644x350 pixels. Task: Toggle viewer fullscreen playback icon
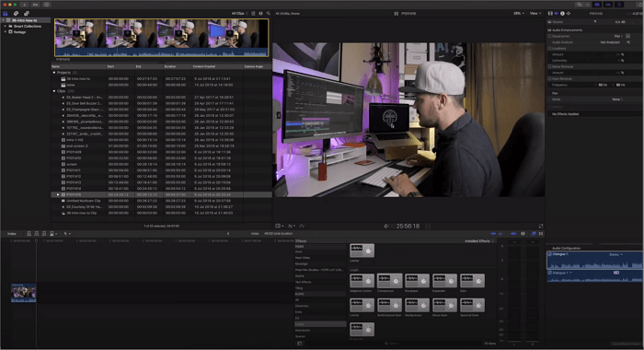[x=541, y=226]
